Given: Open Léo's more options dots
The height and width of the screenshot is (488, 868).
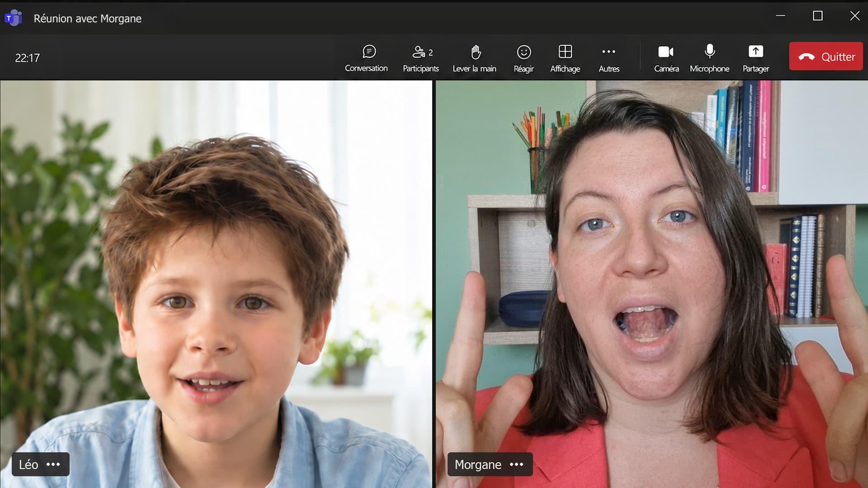Looking at the screenshot, I should pos(53,465).
